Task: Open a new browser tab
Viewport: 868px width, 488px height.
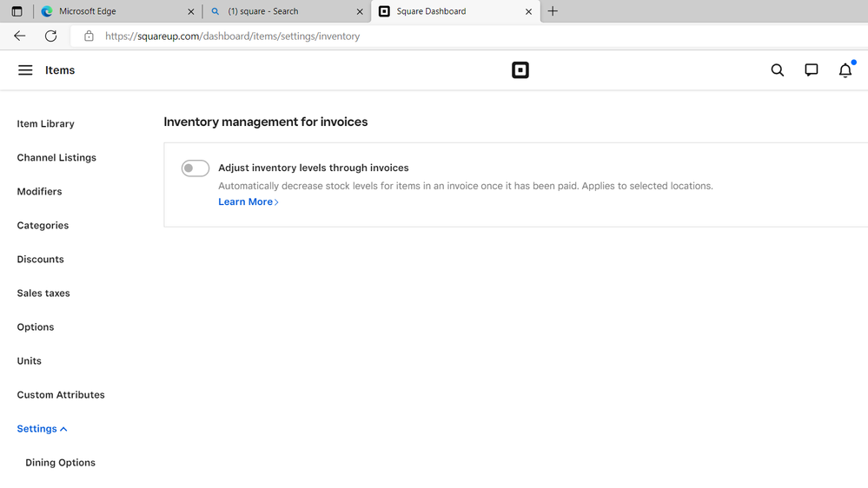Action: 553,11
